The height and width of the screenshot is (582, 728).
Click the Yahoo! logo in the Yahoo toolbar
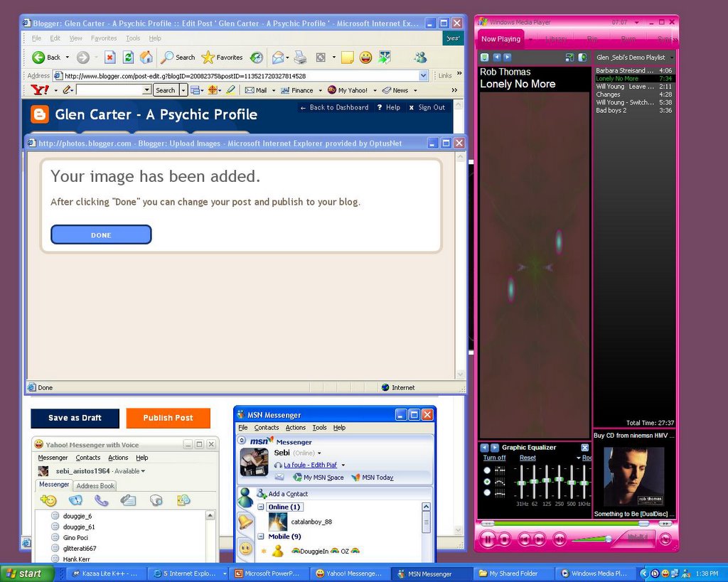click(40, 90)
